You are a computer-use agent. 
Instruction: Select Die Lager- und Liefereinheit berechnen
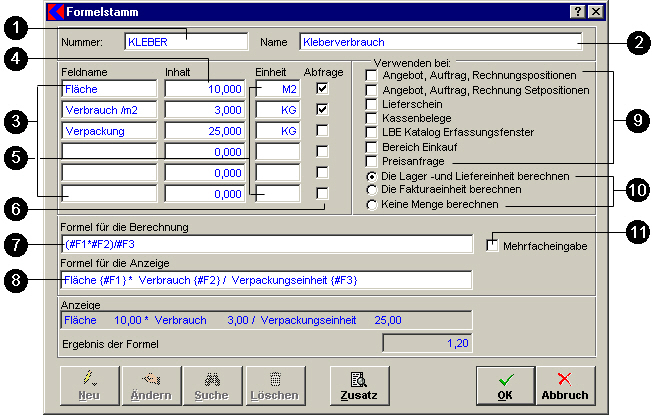tap(372, 174)
